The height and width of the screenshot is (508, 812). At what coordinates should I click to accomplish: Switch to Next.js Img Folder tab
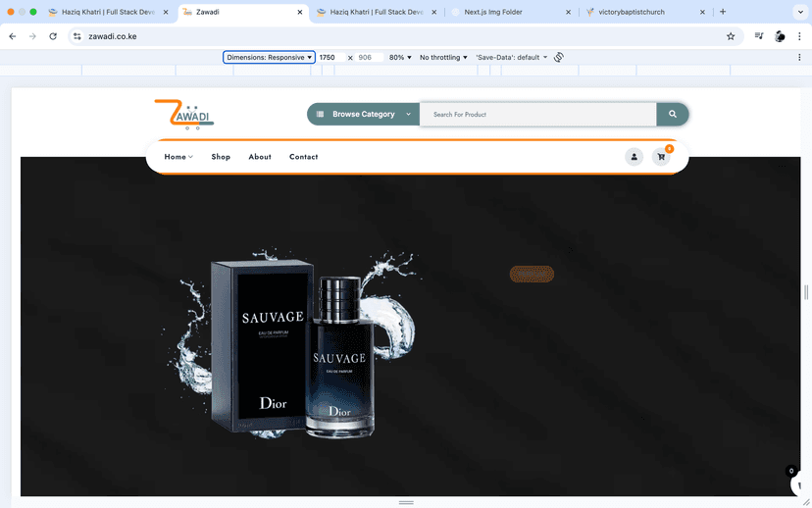pos(511,12)
